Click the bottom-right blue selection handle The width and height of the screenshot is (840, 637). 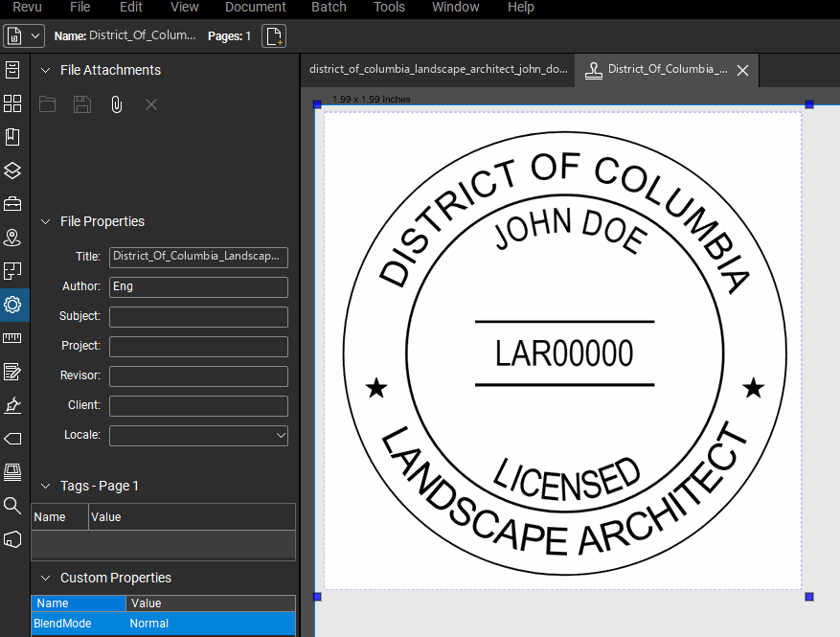coord(809,597)
